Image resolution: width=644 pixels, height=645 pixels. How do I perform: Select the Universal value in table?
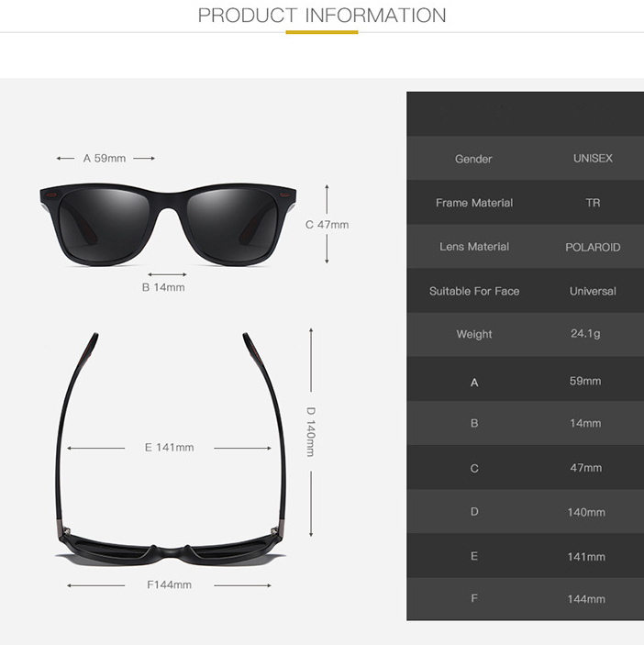click(593, 291)
